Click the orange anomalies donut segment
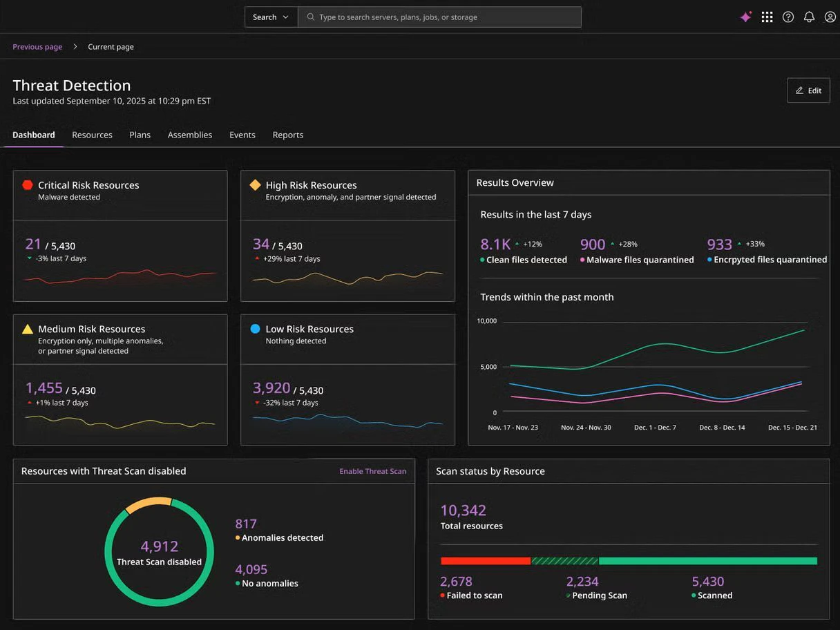 pyautogui.click(x=148, y=504)
